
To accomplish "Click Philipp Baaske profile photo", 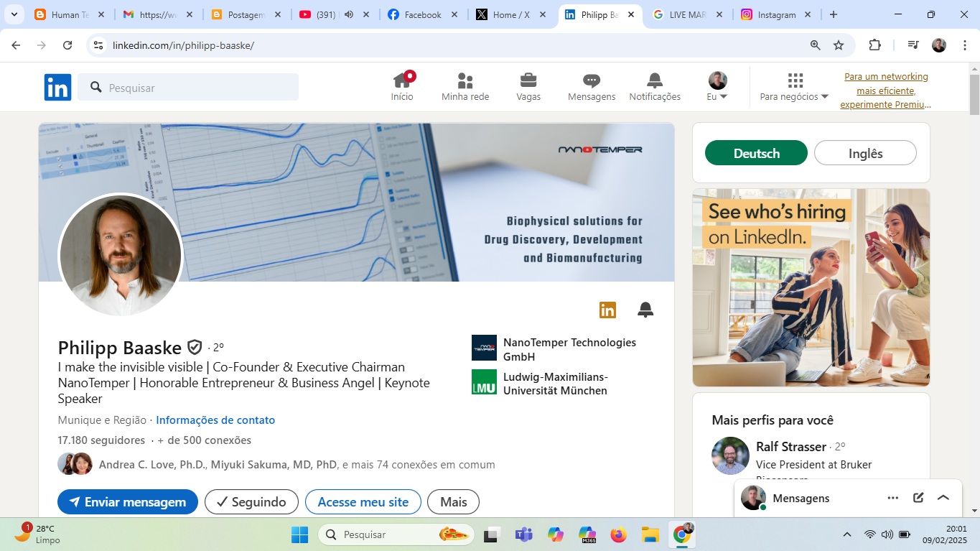I will pyautogui.click(x=121, y=256).
